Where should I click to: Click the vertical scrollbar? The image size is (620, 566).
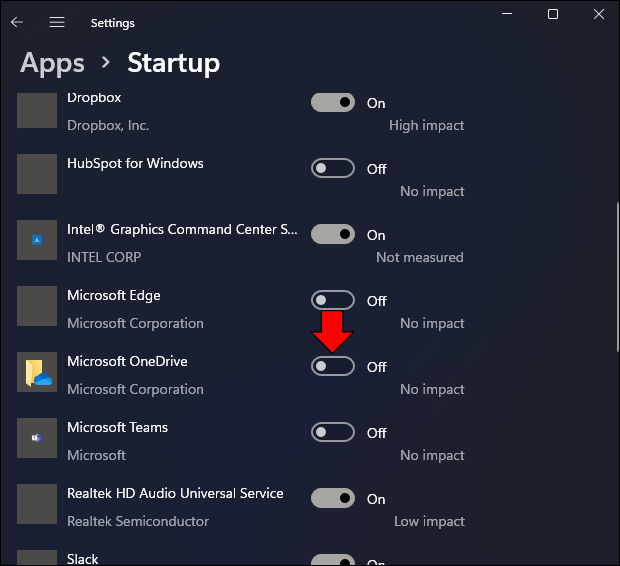point(615,275)
